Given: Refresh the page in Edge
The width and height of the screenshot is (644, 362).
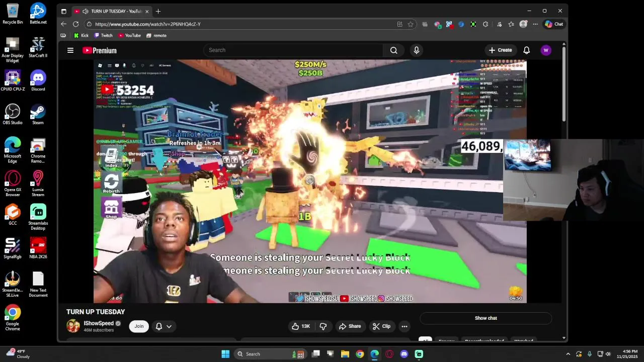Looking at the screenshot, I should pos(75,24).
